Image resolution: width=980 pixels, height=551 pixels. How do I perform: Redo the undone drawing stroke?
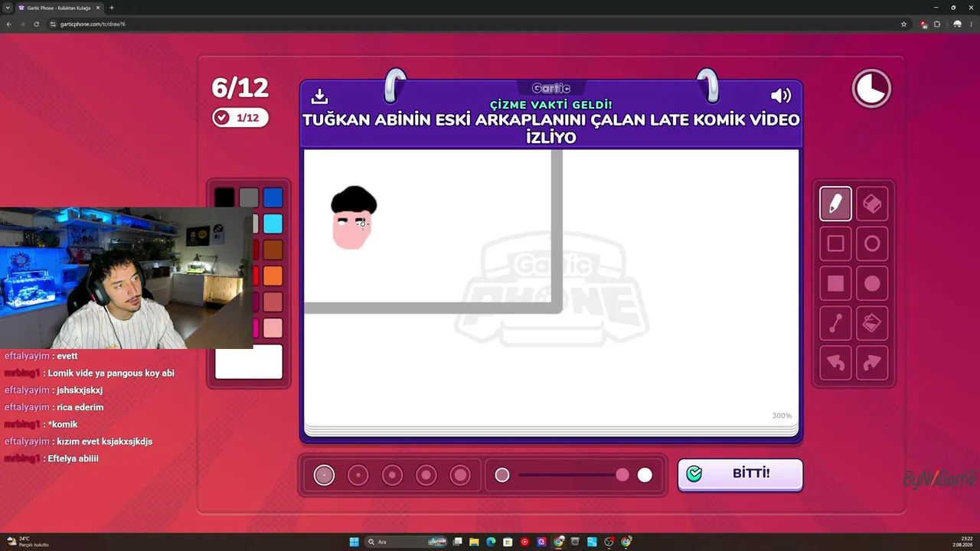(x=872, y=364)
